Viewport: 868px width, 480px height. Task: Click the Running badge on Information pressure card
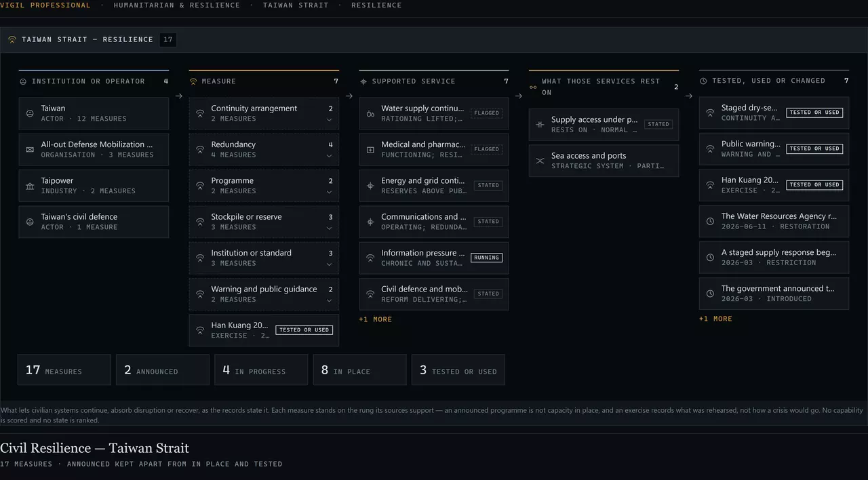(x=486, y=258)
